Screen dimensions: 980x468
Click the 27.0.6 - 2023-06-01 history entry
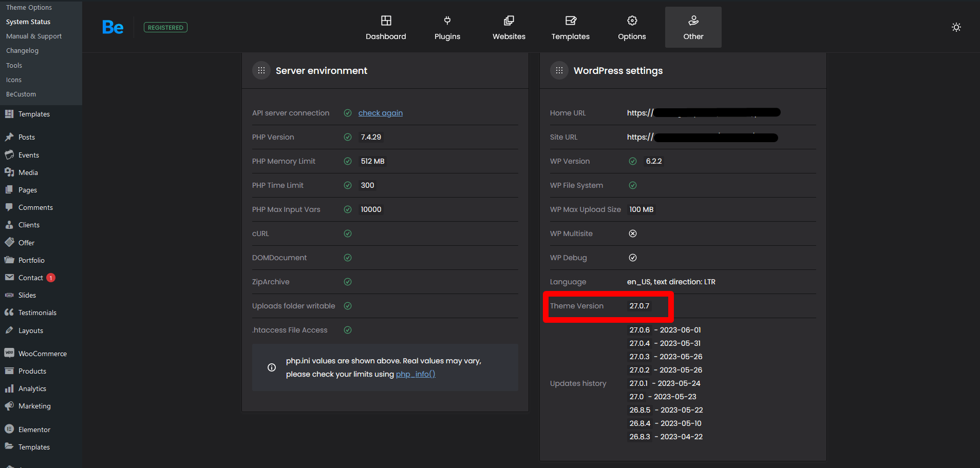point(665,330)
